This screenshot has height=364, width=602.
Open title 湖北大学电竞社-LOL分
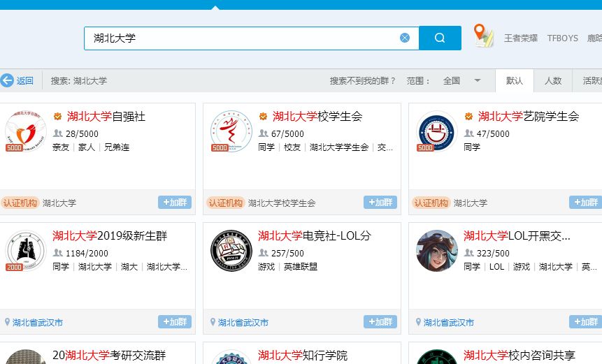pos(315,235)
